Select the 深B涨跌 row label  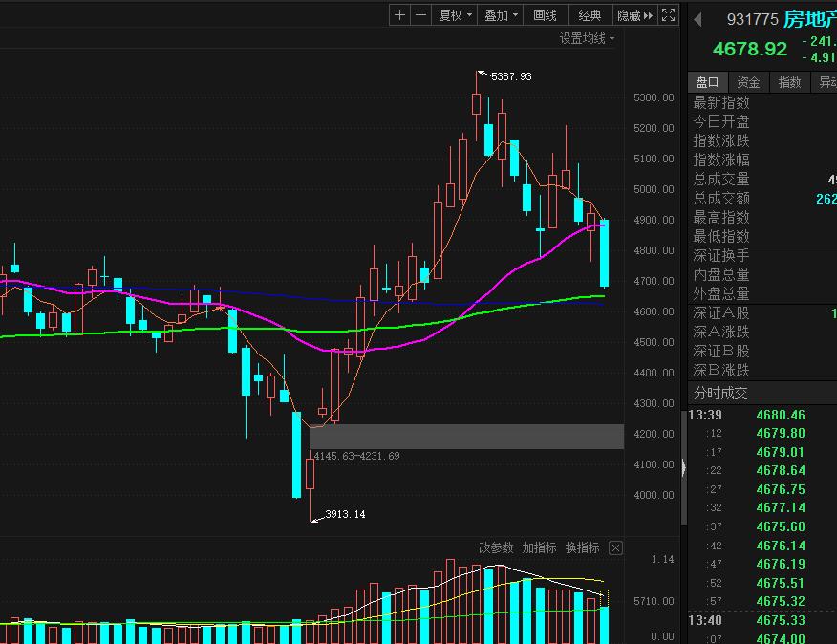(721, 370)
